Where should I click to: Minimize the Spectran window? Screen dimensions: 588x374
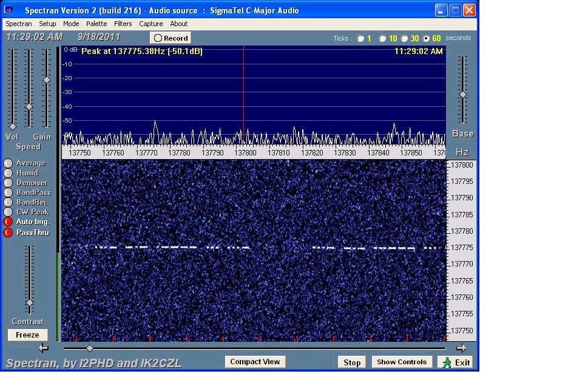point(441,10)
